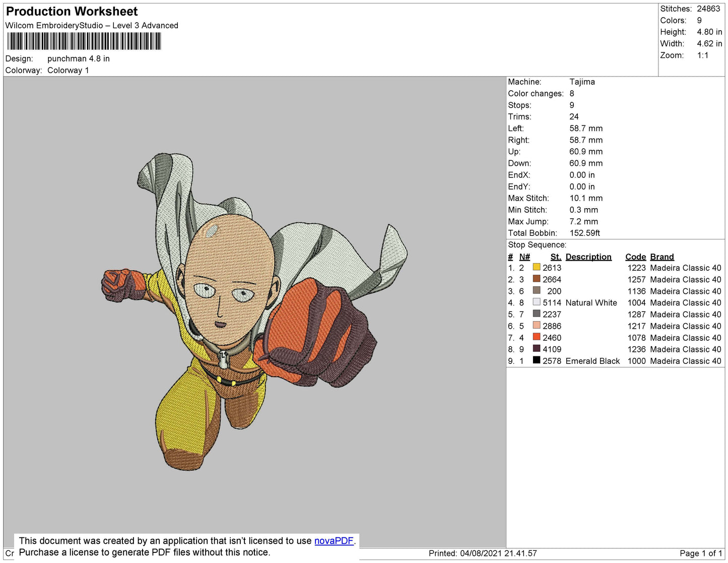Click the Left value 58.7 mm
The height and width of the screenshot is (563, 728).
pos(586,128)
